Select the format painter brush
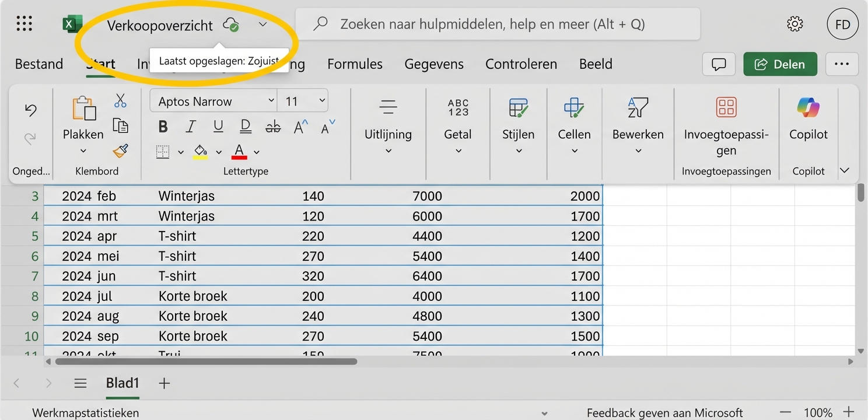This screenshot has height=420, width=868. [x=120, y=150]
